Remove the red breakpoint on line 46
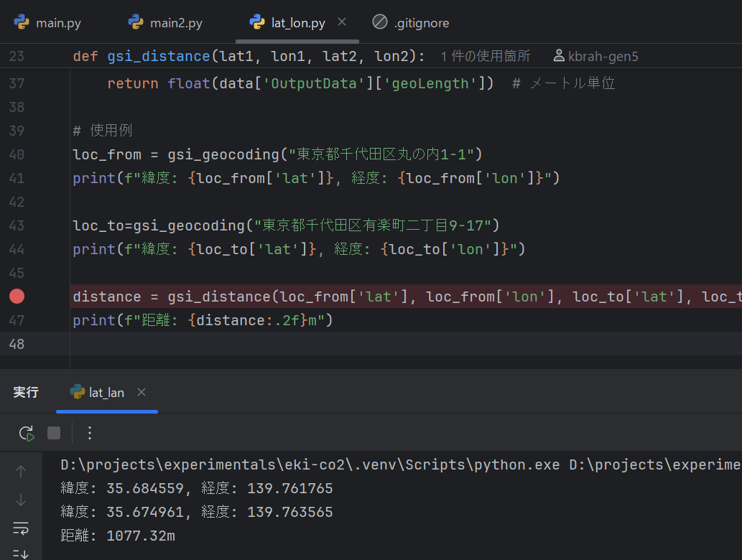The image size is (742, 560). [x=17, y=296]
